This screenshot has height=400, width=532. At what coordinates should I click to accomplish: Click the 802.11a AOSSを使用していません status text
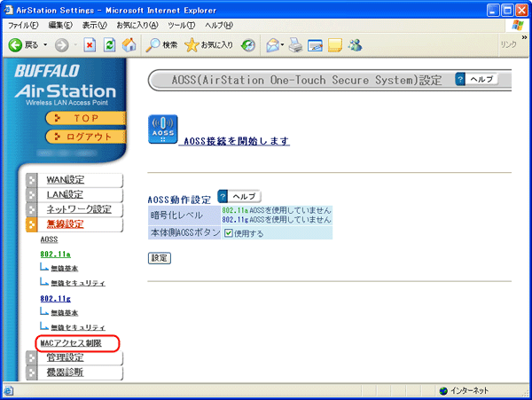[276, 210]
